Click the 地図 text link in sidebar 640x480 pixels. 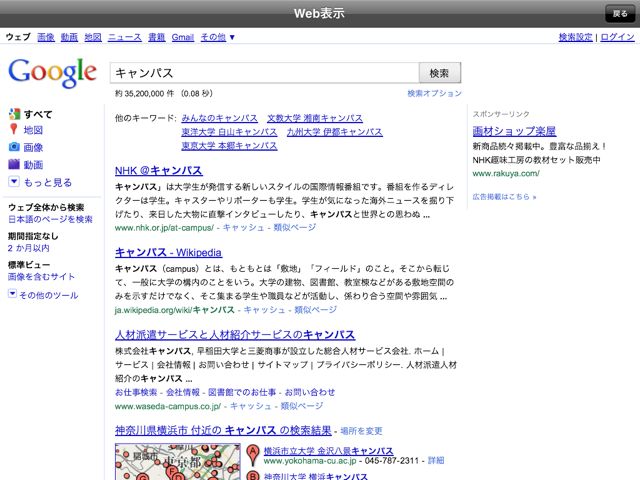(33, 130)
